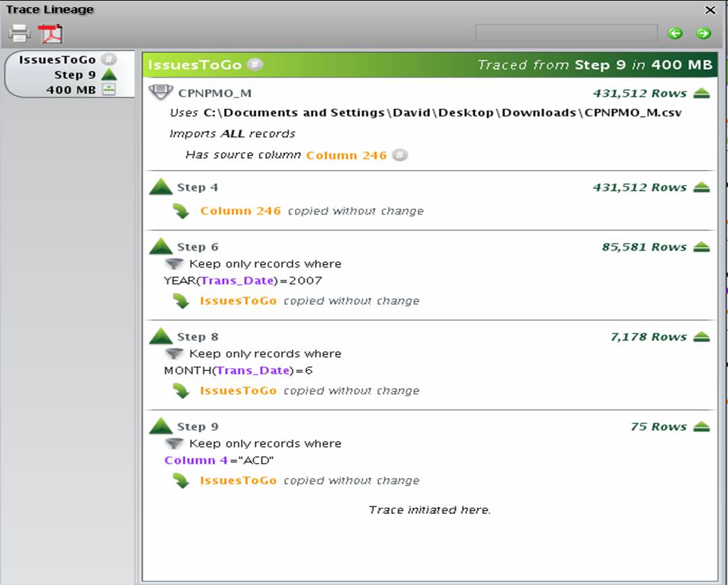Click the search field in toolbar

[566, 33]
